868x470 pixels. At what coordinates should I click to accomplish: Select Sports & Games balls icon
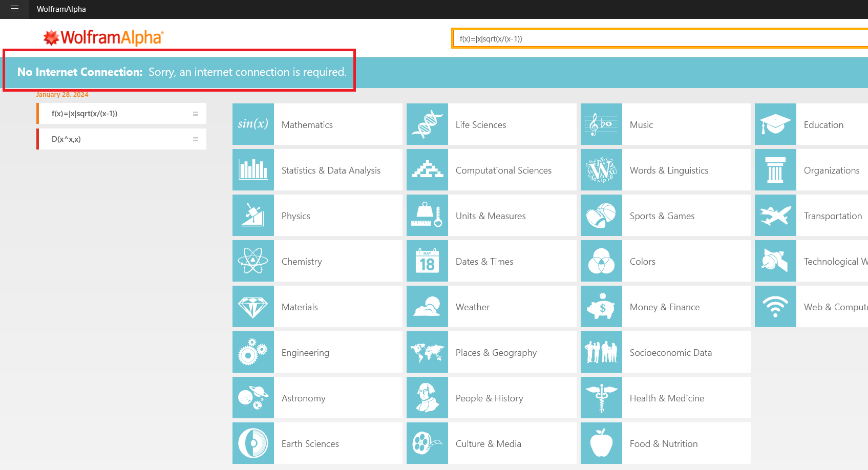coord(601,216)
